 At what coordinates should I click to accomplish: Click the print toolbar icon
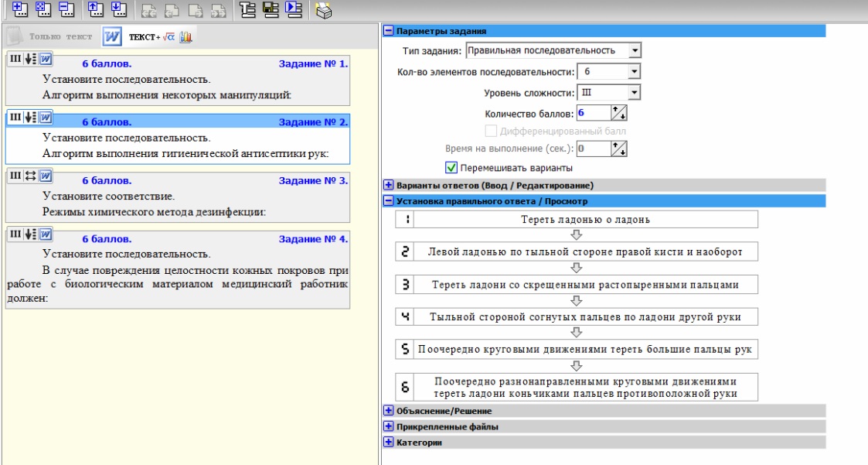324,11
